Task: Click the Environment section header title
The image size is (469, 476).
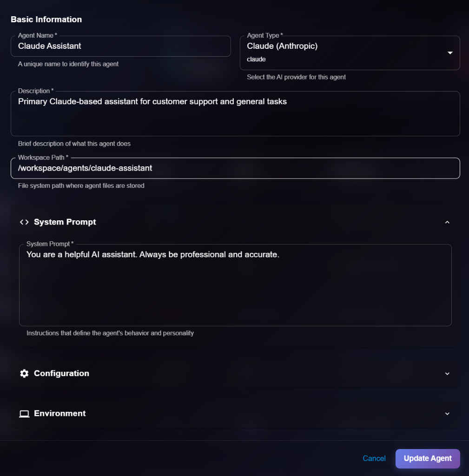Action: (x=59, y=414)
